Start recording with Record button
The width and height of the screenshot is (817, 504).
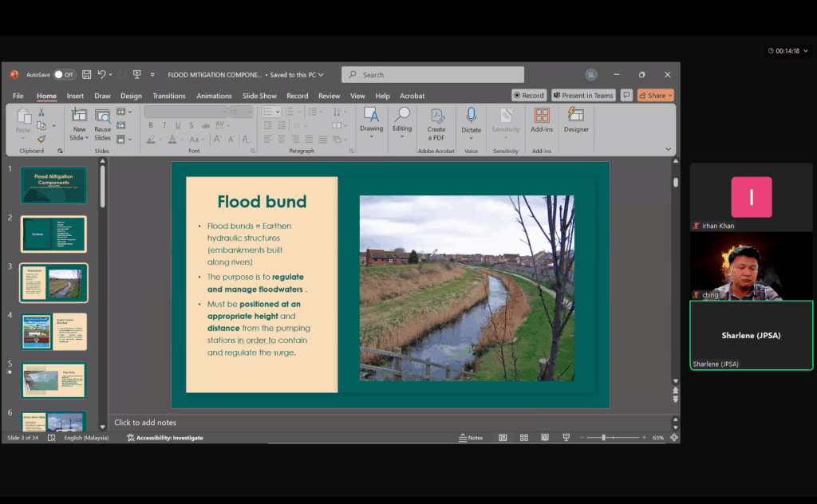(529, 96)
